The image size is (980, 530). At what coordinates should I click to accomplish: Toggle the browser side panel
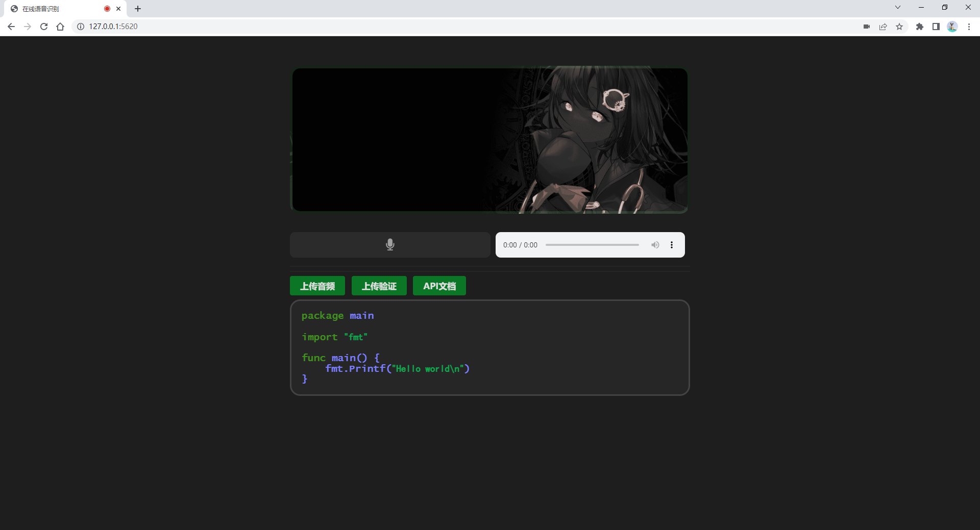pyautogui.click(x=936, y=27)
